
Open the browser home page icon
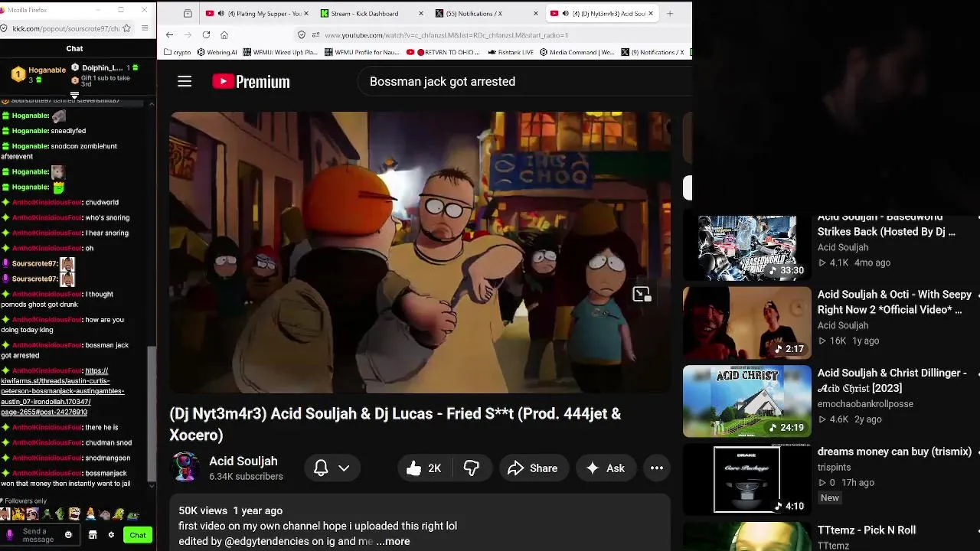(224, 34)
